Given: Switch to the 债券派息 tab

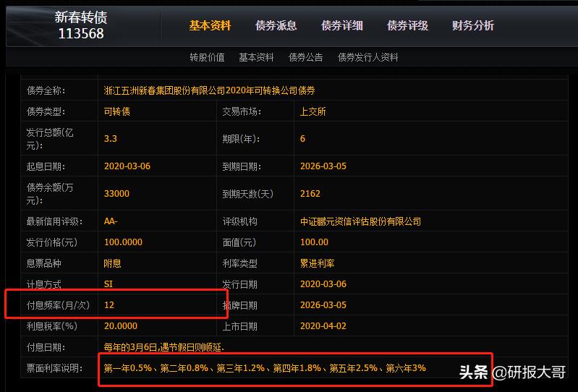Looking at the screenshot, I should pos(276,26).
